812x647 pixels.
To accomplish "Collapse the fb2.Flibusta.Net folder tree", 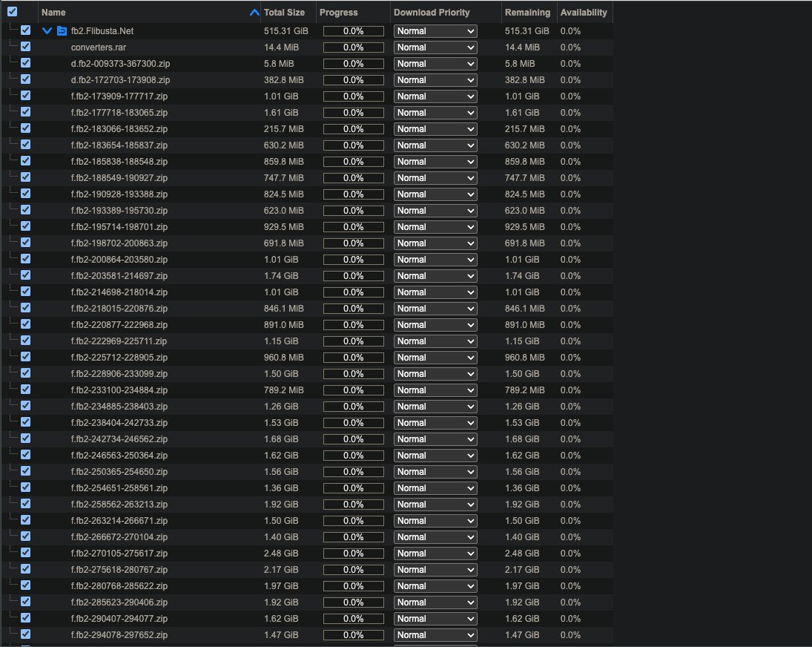I will [x=47, y=31].
